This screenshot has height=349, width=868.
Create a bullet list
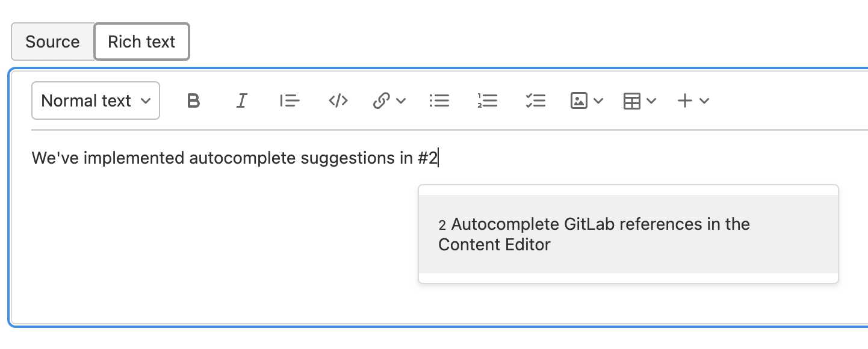(439, 100)
